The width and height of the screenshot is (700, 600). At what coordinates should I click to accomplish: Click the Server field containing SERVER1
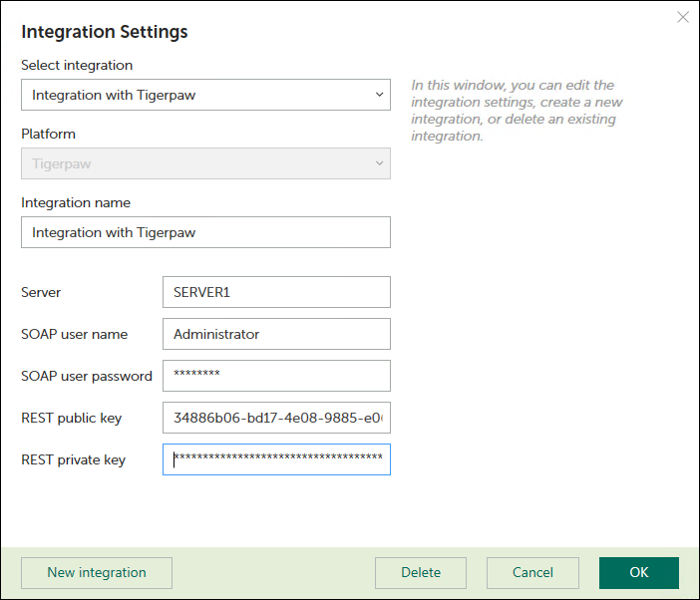click(x=276, y=292)
